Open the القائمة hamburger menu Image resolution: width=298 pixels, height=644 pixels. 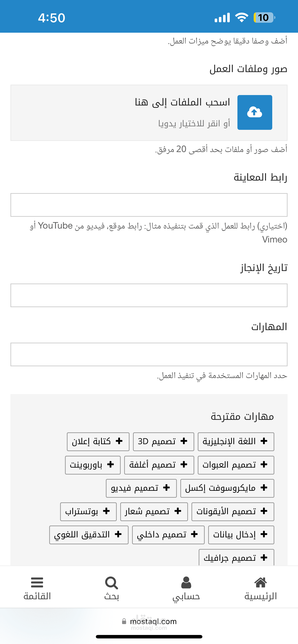pyautogui.click(x=37, y=588)
